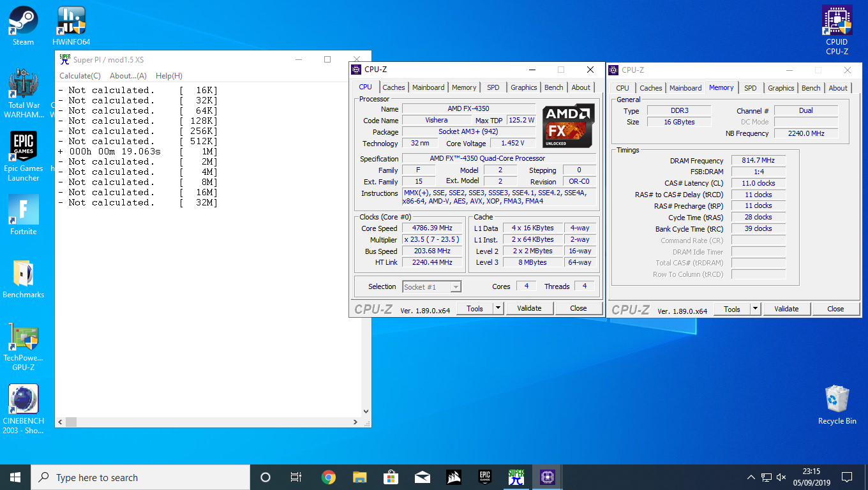Viewport: 868px width, 490px height.
Task: Click Super PI horizontal scrollbar left arrow
Action: [x=61, y=422]
